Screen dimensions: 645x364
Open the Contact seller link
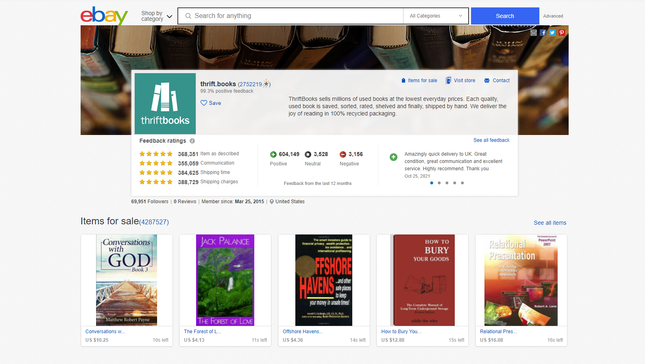click(501, 81)
